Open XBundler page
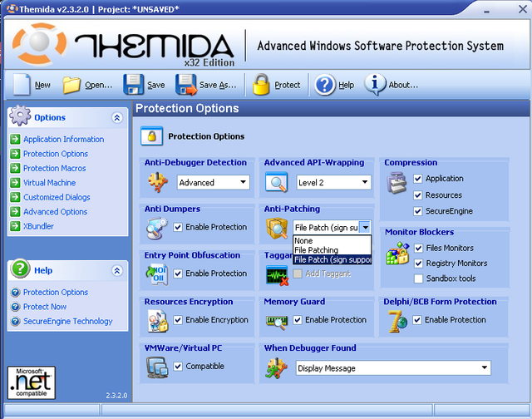Viewport: 532px width, 419px height. pyautogui.click(x=38, y=226)
